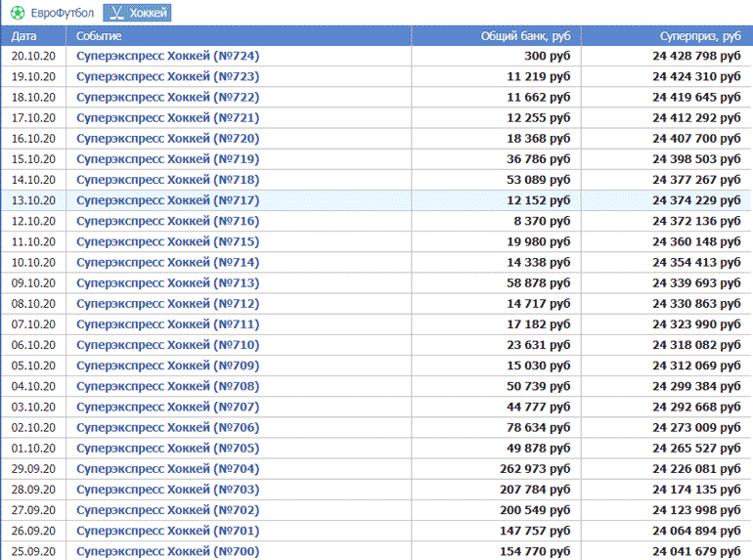Click the hockey sticks icon
This screenshot has height=560, width=753.
[115, 13]
